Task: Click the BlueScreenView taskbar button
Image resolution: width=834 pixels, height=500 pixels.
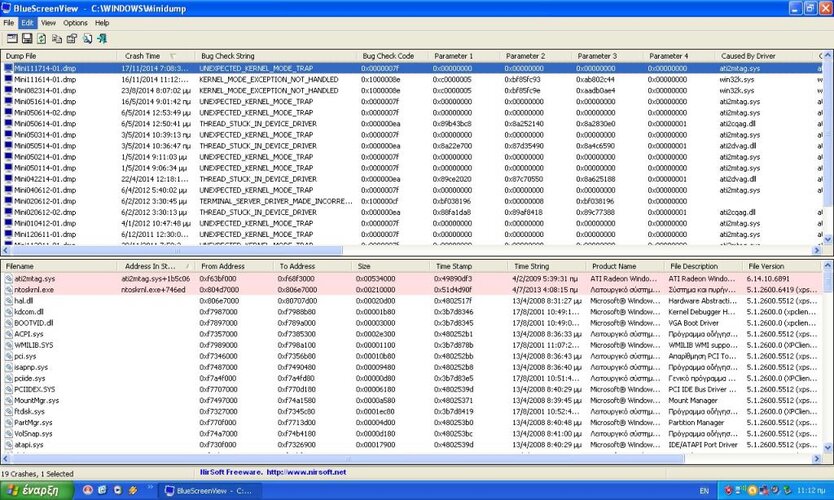Action: (210, 490)
